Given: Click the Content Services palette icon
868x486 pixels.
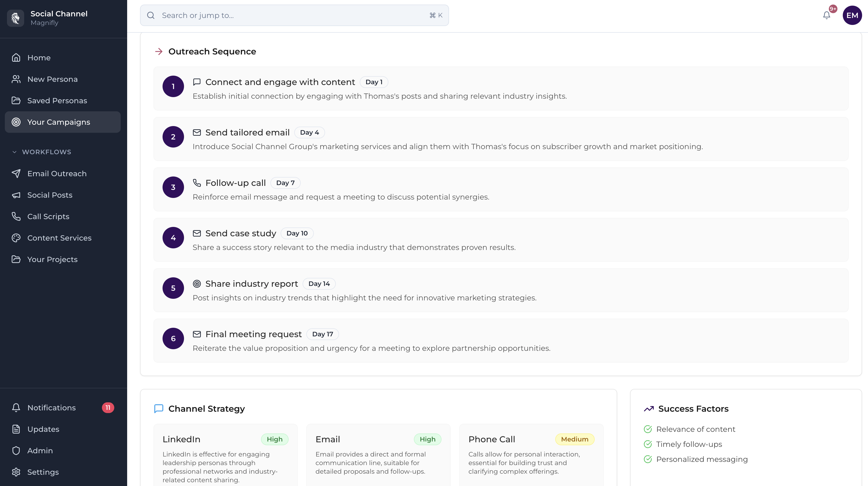Looking at the screenshot, I should [16, 238].
